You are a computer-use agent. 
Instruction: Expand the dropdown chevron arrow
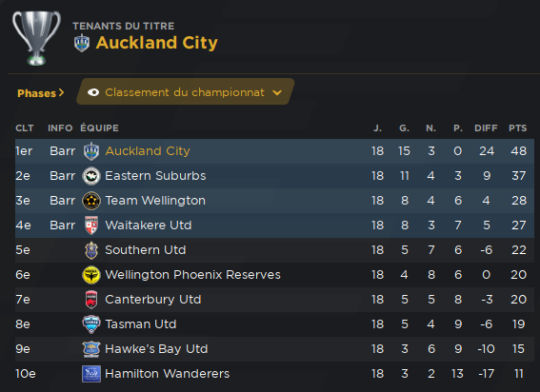click(277, 92)
